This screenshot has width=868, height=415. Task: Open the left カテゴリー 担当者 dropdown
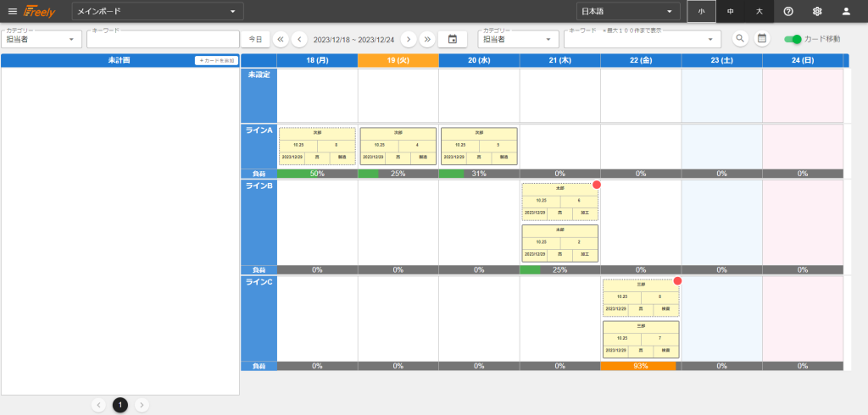[41, 39]
